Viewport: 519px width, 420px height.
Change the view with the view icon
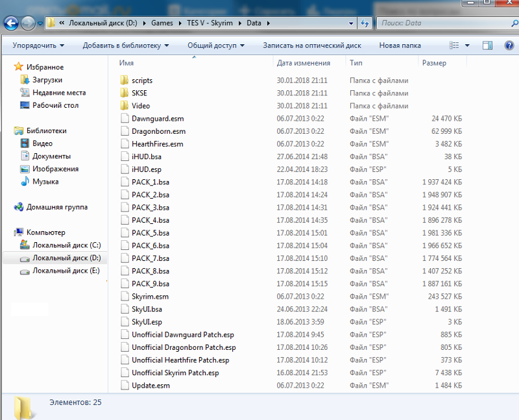pyautogui.click(x=454, y=45)
